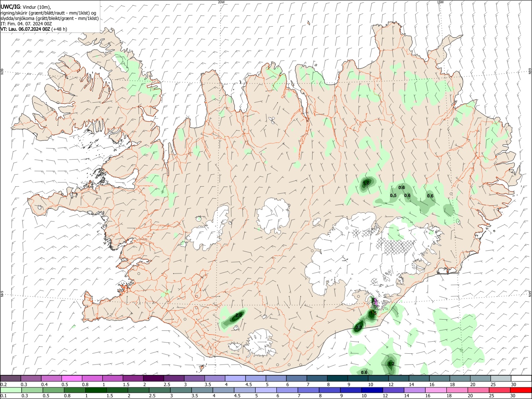
Task: Select the 'slydda/snjókoma (grátt/bleikt/grænt - mm/1klst)' legend line
Action: 49,18
